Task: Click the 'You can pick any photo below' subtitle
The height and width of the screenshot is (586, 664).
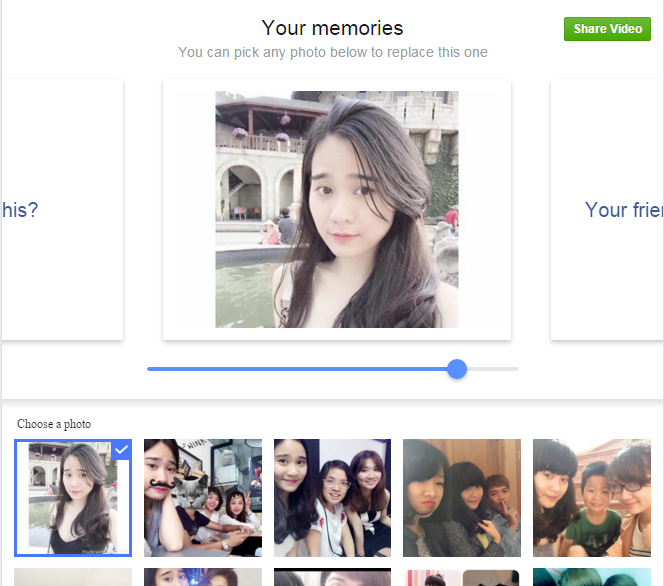Action: click(x=332, y=52)
